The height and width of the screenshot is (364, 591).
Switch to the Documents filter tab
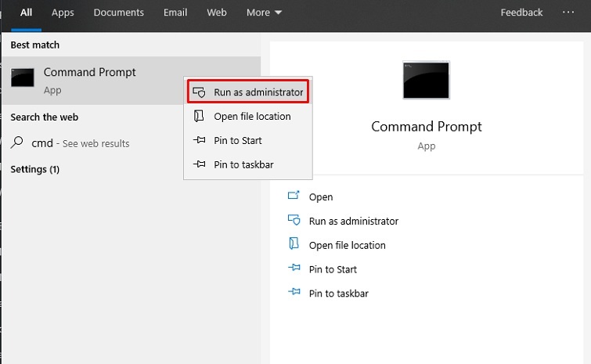point(118,13)
